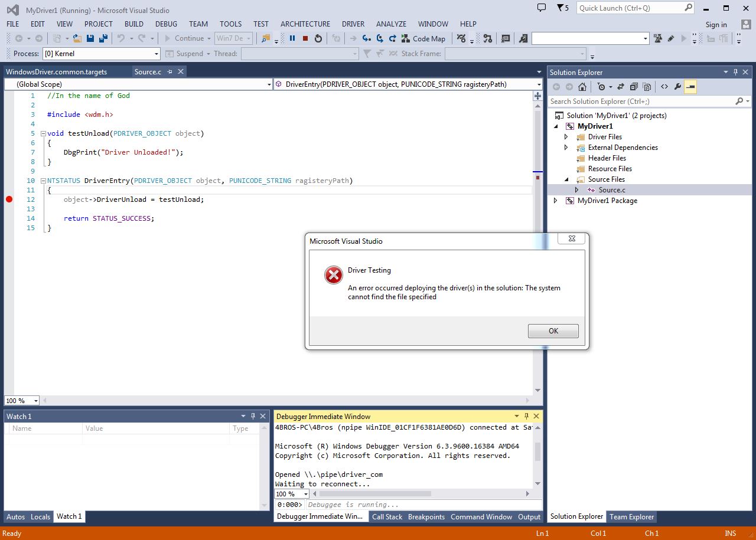756x540 pixels.
Task: Toggle the breakpoint on line 12
Action: click(x=9, y=199)
